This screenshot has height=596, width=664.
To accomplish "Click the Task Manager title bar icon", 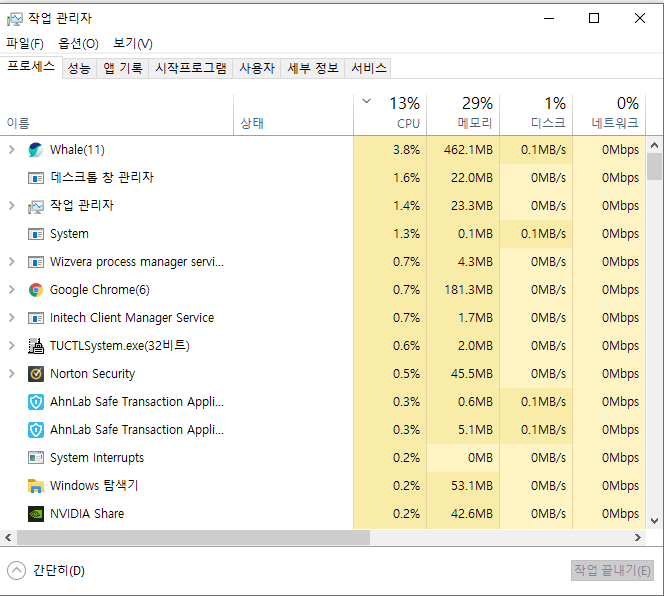I will tap(14, 19).
